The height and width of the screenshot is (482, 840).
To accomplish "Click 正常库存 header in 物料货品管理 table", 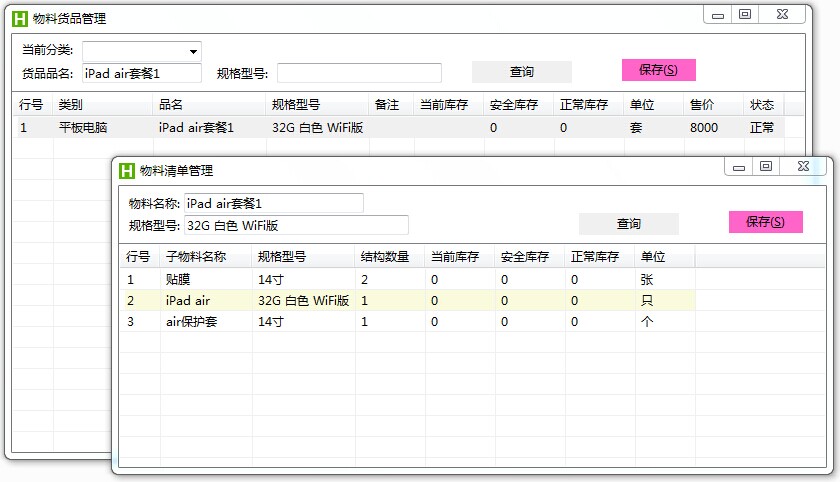I will pos(589,105).
